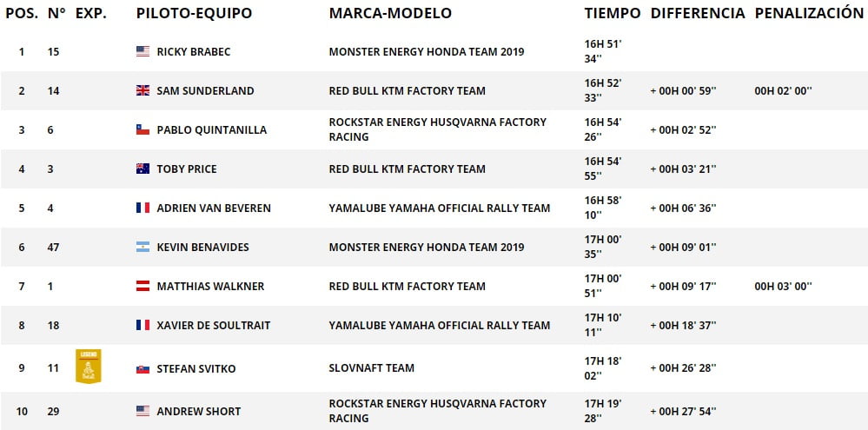Click the Chile flag beside Pablo Quintanilla
This screenshot has width=868, height=430.
coord(142,130)
